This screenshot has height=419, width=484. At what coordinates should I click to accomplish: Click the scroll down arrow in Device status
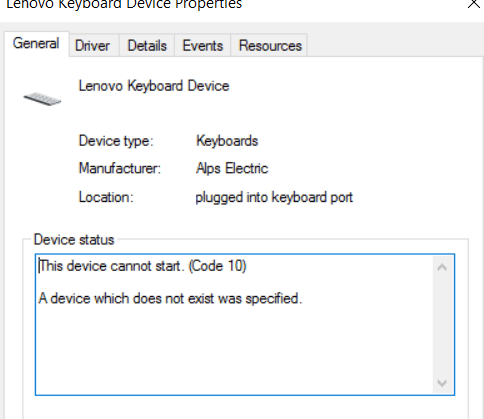click(x=442, y=383)
